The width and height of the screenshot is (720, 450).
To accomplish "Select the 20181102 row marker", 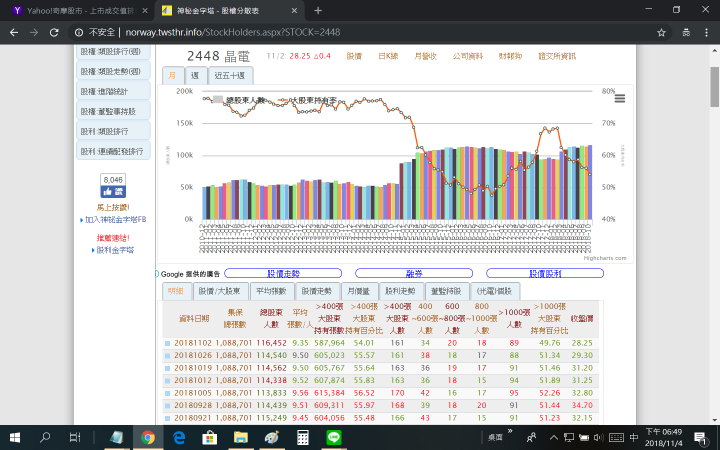I will point(168,343).
